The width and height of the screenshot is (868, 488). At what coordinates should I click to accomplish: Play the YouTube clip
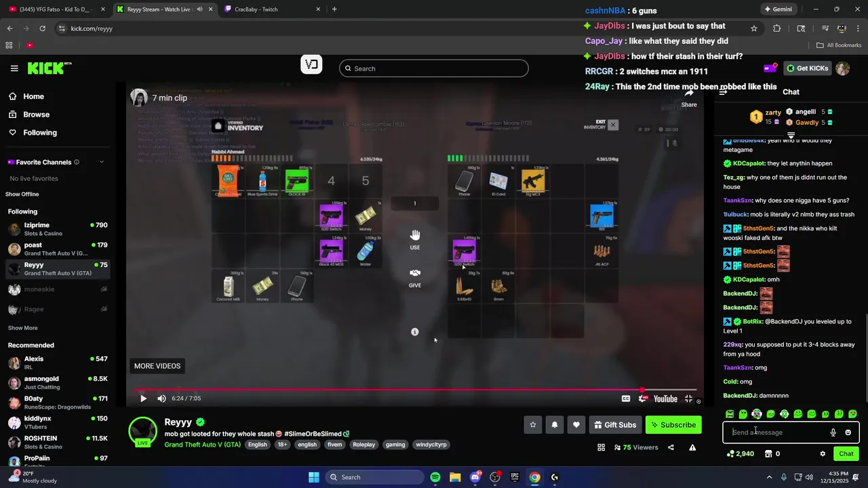[143, 399]
